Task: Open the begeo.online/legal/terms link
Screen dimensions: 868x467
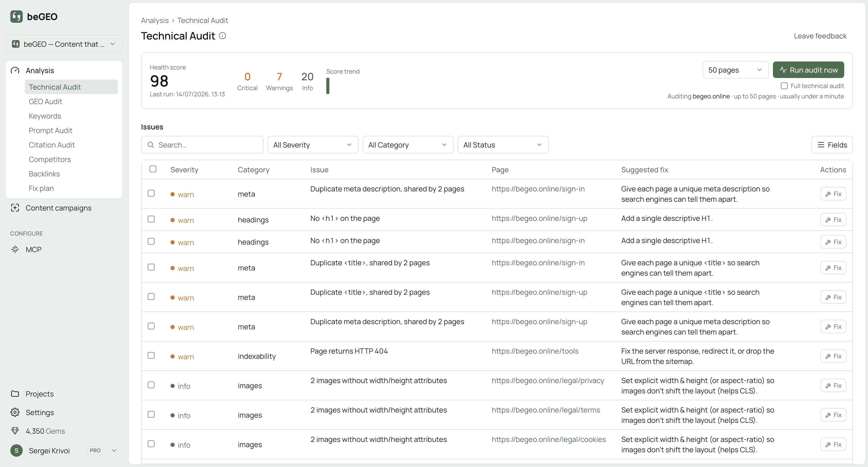Action: [x=546, y=410]
